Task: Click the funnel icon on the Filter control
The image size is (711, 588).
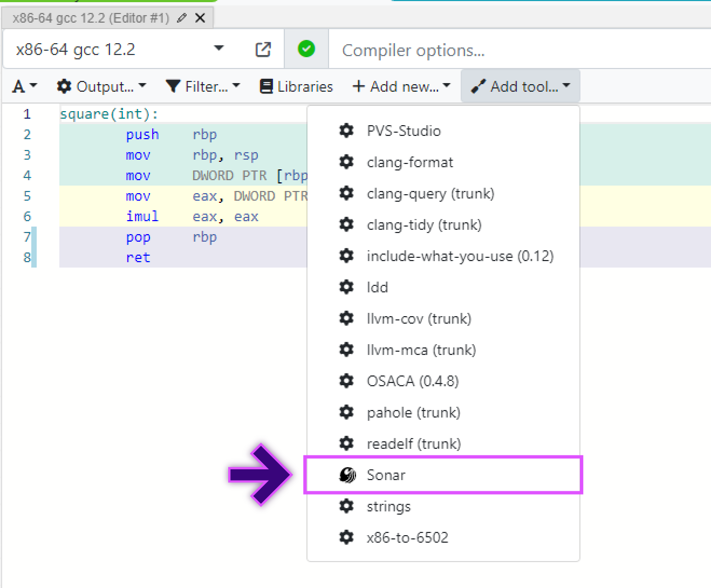Action: (173, 86)
